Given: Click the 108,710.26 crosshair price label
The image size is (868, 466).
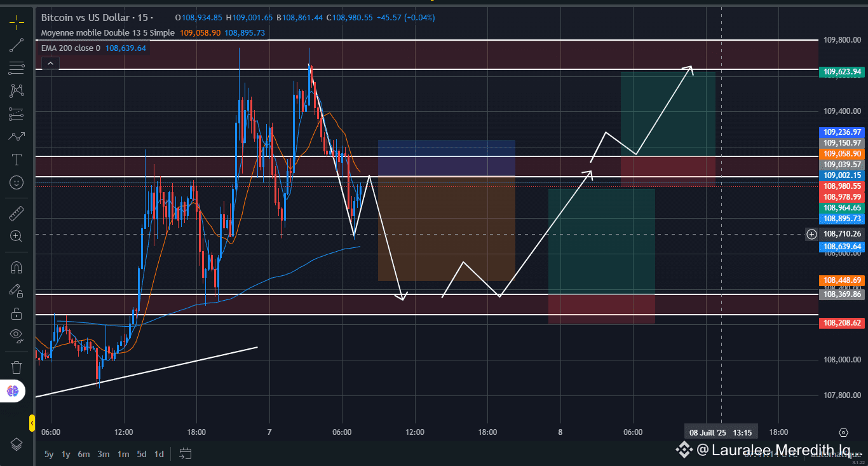Looking at the screenshot, I should (843, 234).
